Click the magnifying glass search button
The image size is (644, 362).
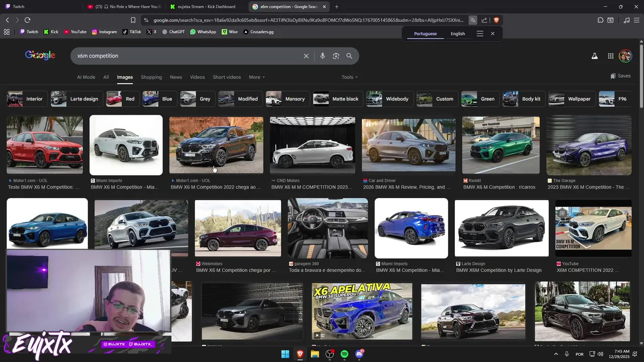coord(349,56)
